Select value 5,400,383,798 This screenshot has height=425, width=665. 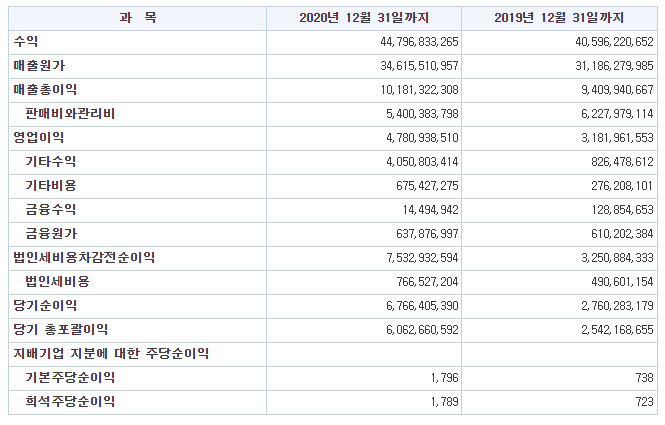[422, 114]
